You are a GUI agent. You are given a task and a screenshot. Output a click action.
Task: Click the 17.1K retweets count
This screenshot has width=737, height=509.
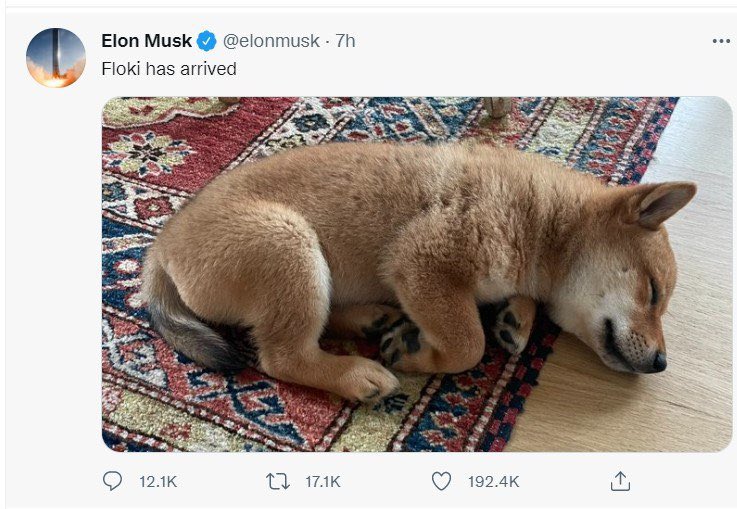point(322,482)
